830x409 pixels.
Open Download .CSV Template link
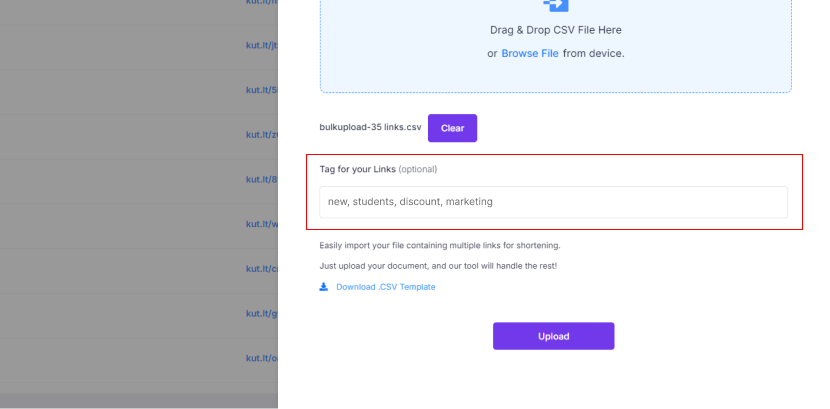tap(386, 287)
